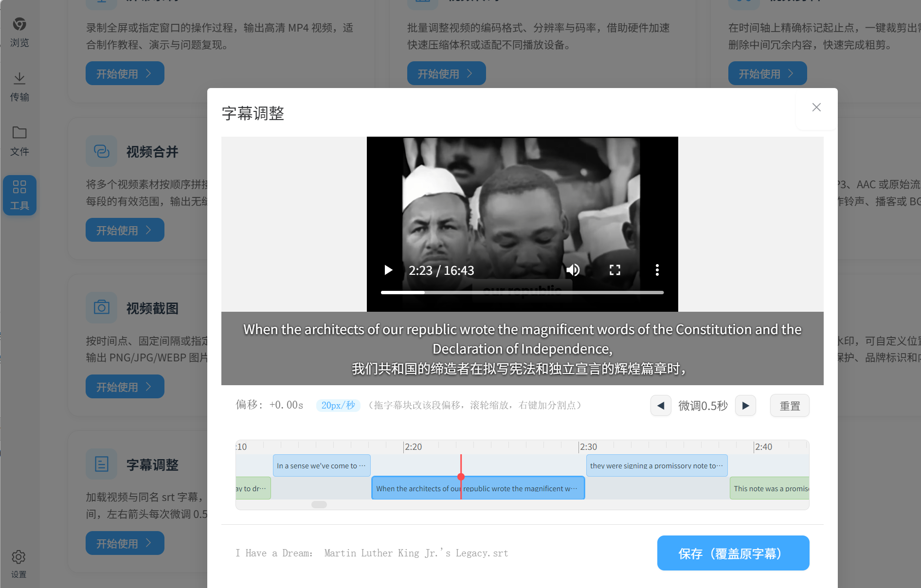Viewport: 921px width, 588px height.
Task: Click the 视频合并 merge icon
Action: tap(102, 151)
